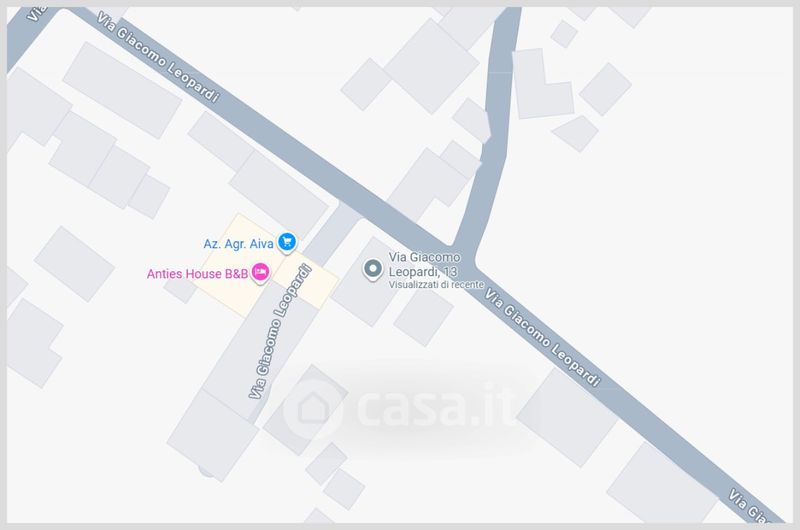Viewport: 800px width, 530px height.
Task: Open the Az. Agr. Aiva label
Action: 238,244
